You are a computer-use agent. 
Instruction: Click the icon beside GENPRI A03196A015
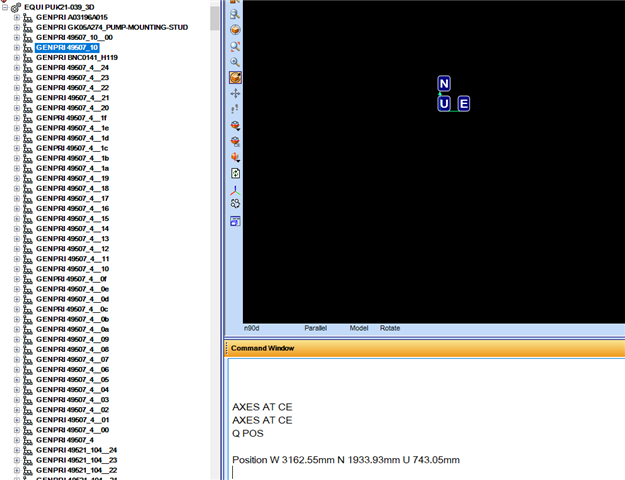28,18
